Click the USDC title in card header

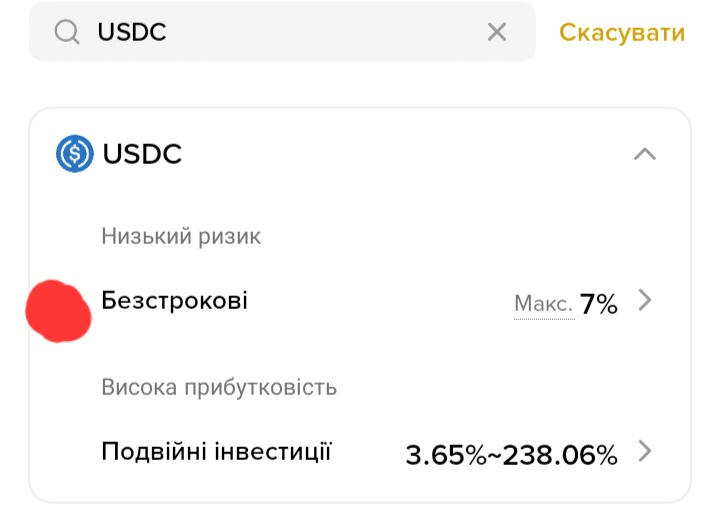click(142, 154)
